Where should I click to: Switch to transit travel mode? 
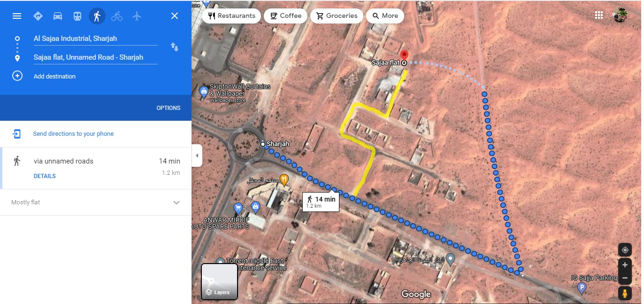click(x=77, y=16)
